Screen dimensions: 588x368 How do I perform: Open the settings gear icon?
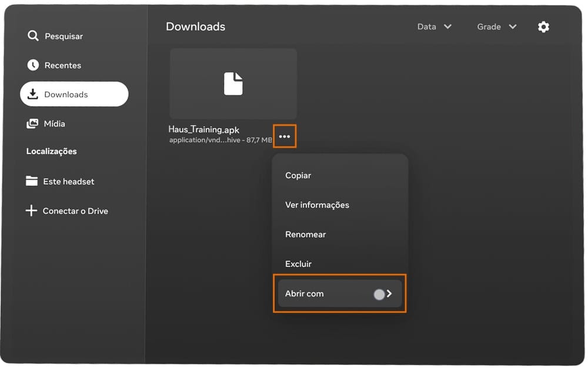(543, 26)
